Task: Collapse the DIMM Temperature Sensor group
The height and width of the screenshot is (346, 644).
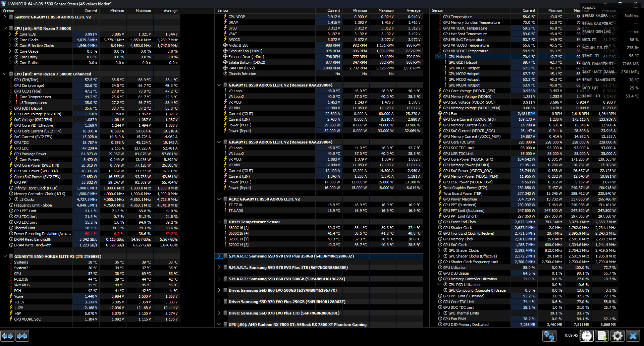Action: click(x=219, y=222)
